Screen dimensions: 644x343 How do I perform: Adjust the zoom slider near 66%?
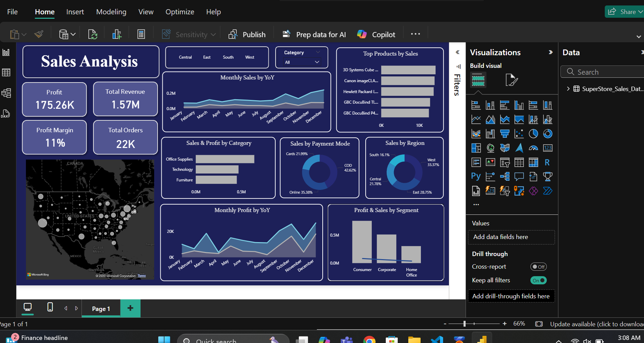click(x=465, y=324)
